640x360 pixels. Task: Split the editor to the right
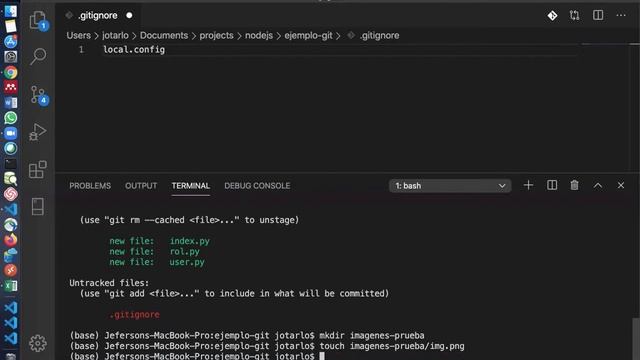tap(598, 16)
